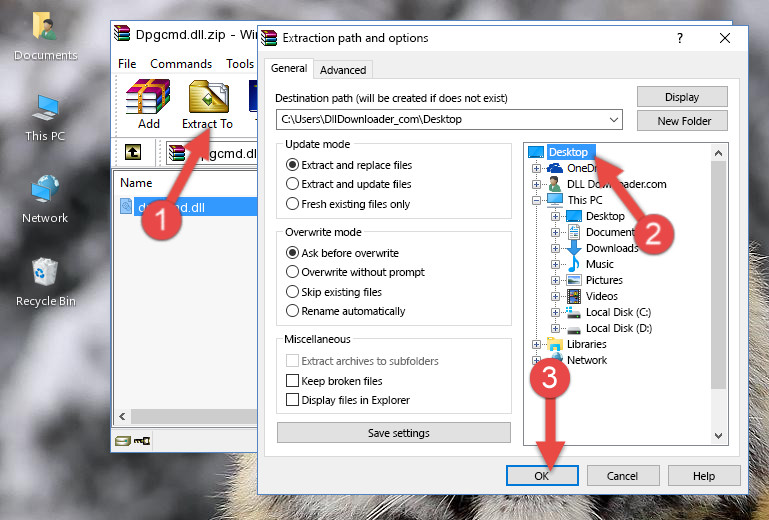The image size is (769, 520).
Task: Click the folder tree scroll up arrow
Action: coord(718,153)
